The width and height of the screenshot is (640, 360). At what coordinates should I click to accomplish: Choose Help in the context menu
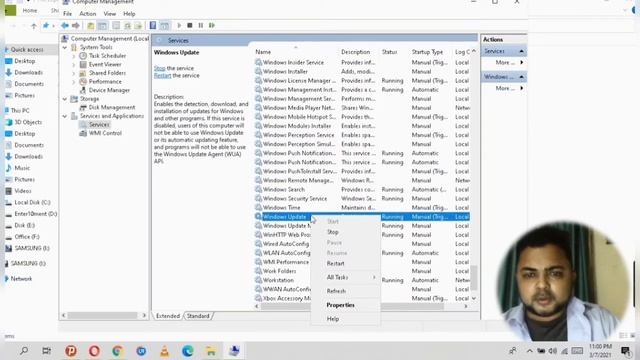[x=345, y=319]
